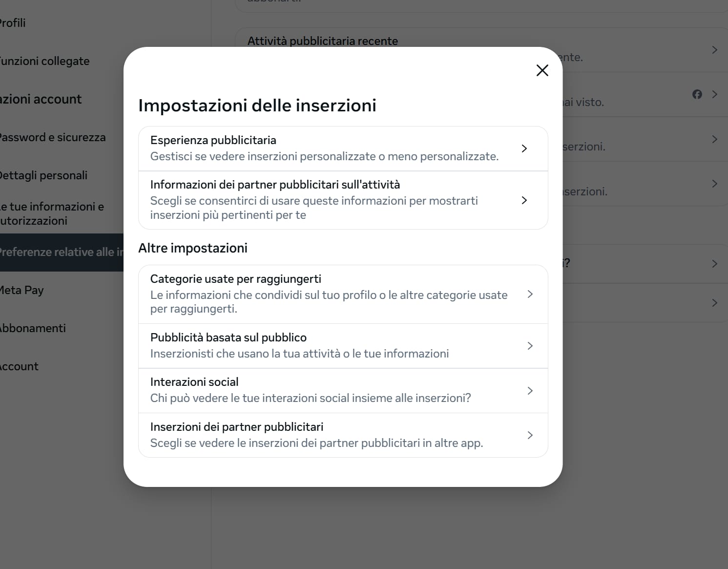Screen dimensions: 728x569
Task: Click chevron next to Categorie usate per raggiungerti
Action: point(530,294)
